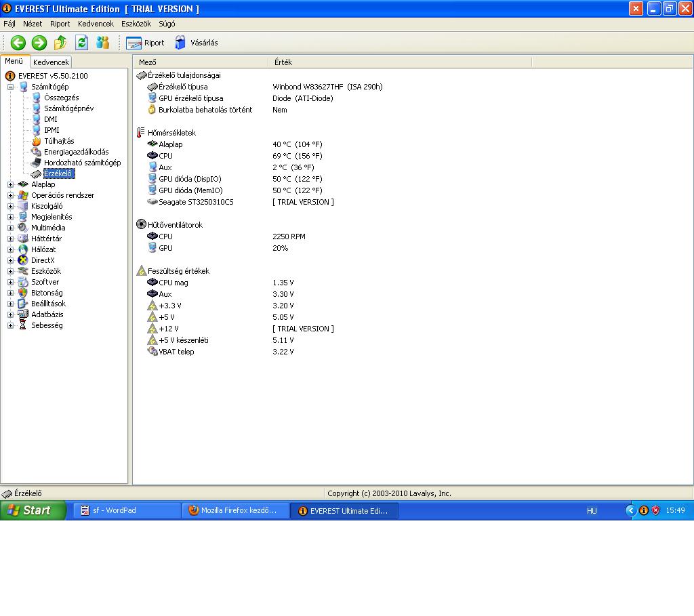The height and width of the screenshot is (616, 694).
Task: Select Winbond W83627THF sensor type value
Action: (327, 87)
